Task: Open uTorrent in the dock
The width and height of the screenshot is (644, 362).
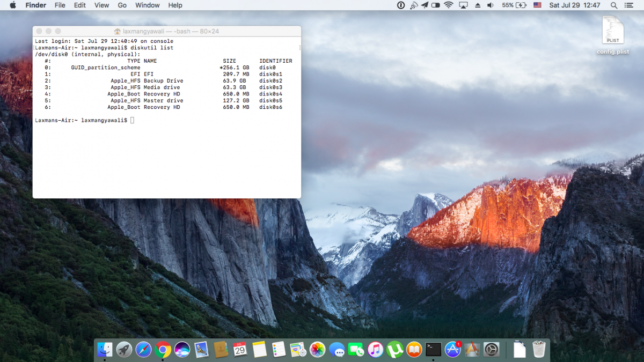Action: [x=395, y=350]
